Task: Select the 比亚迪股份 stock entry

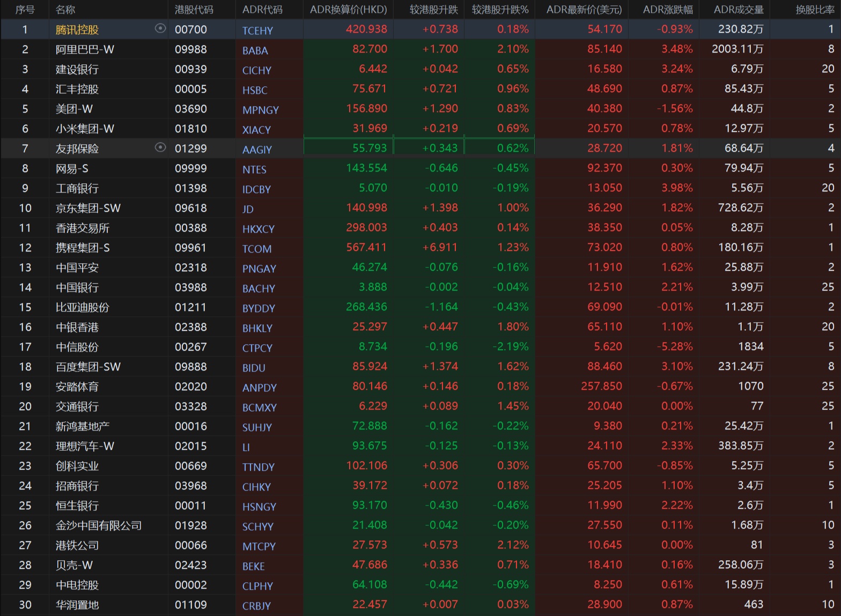Action: (x=82, y=307)
